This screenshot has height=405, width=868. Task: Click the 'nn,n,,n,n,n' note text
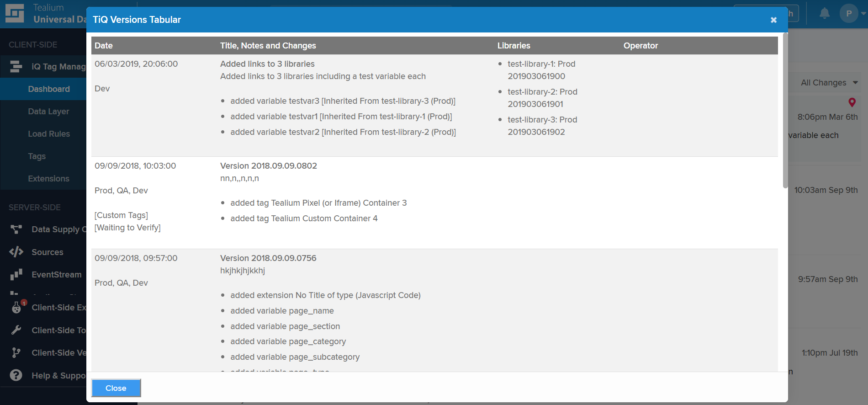click(x=239, y=178)
